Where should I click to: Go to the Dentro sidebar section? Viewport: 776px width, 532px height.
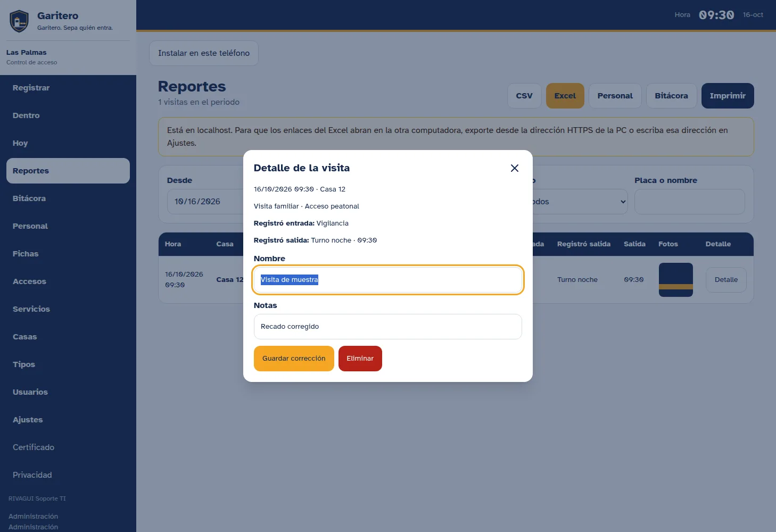tap(68, 115)
